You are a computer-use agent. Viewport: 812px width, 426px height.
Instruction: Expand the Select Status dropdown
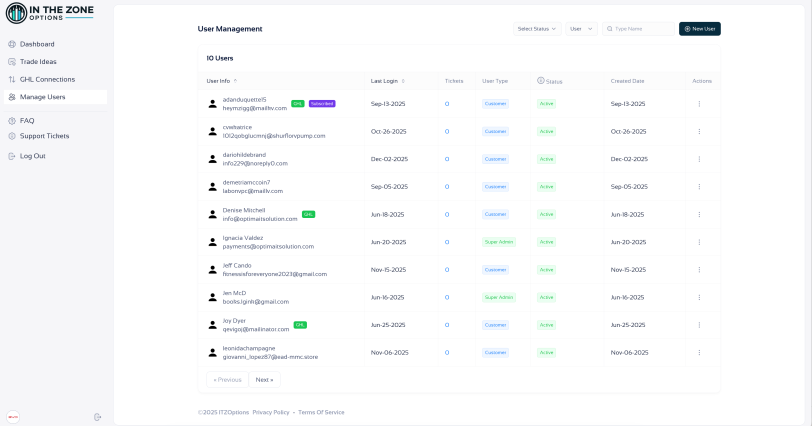coord(537,29)
